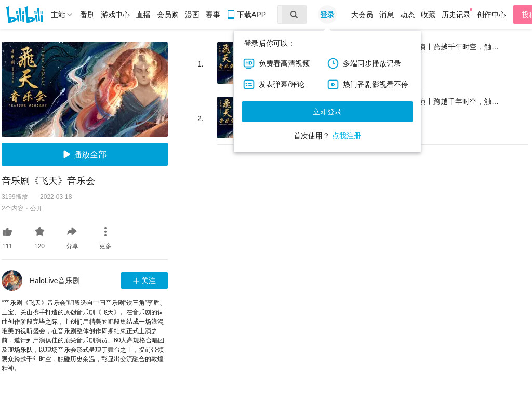532x399 pixels.
Task: Click title 音乐剧《飞天》音乐会
Action: (x=48, y=180)
